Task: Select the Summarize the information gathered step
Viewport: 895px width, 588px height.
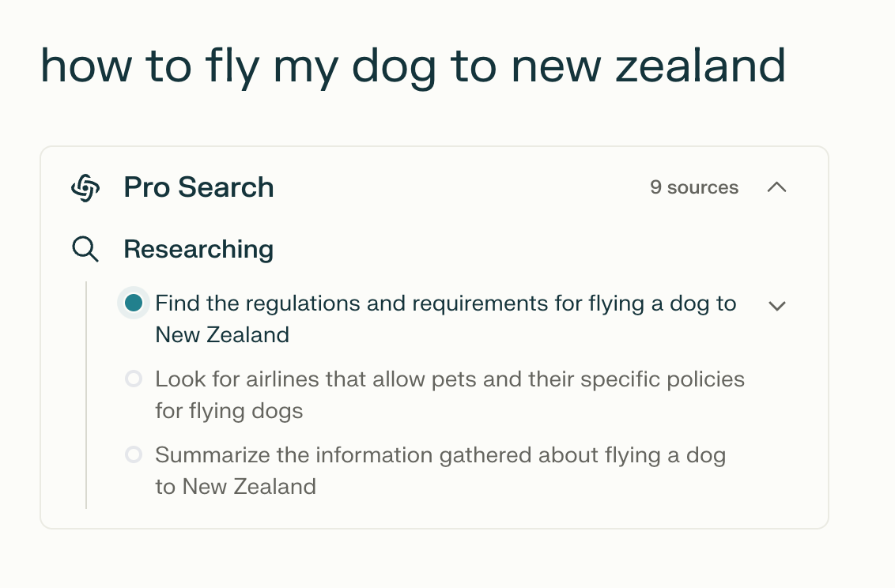Action: (440, 470)
